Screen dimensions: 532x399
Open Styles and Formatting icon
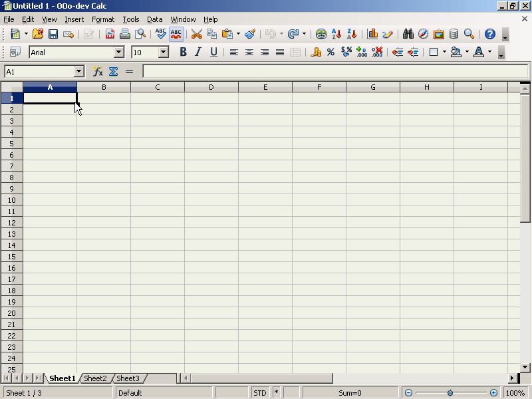15,53
